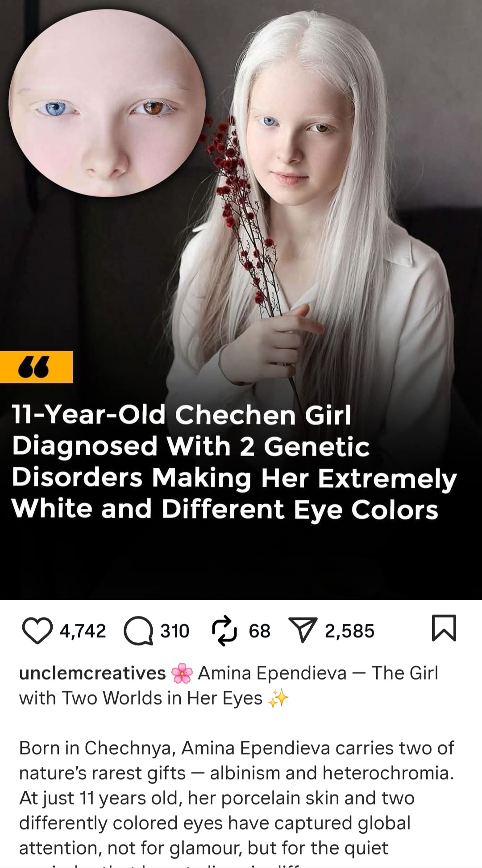Open the 310 comments count
This screenshot has width=482, height=868.
click(x=175, y=631)
